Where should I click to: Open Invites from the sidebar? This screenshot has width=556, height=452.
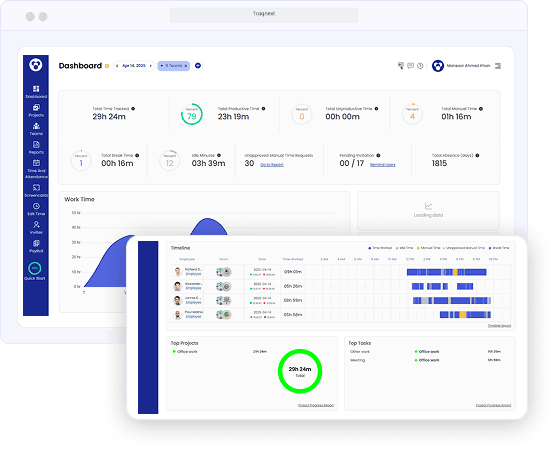(36, 228)
